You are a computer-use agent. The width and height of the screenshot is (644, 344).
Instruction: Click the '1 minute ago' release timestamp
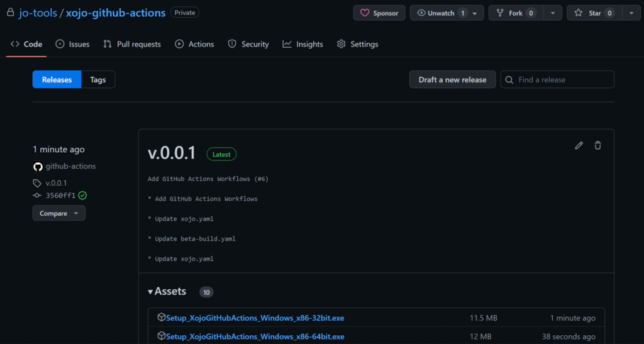click(x=58, y=150)
